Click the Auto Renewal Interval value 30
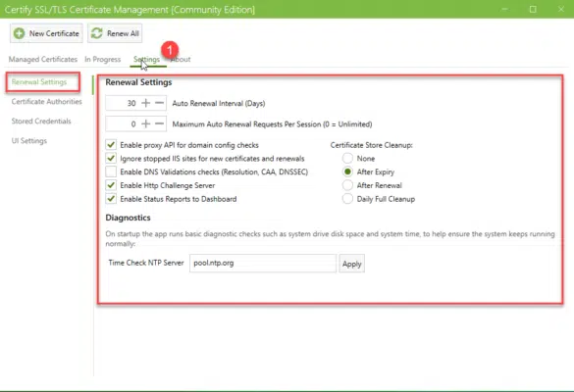The width and height of the screenshot is (574, 392). coord(131,104)
